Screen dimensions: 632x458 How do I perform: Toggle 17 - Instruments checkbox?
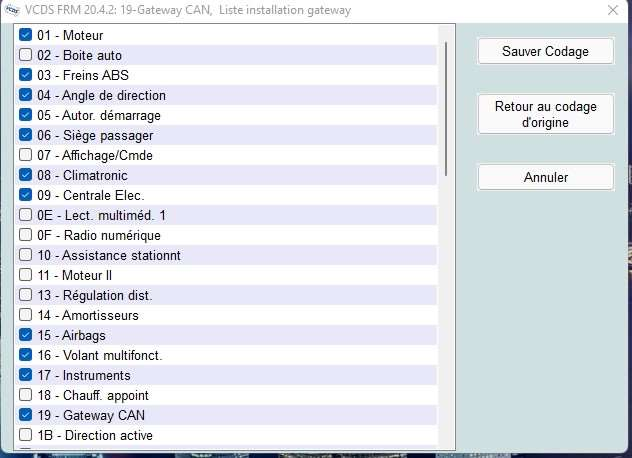pos(25,375)
